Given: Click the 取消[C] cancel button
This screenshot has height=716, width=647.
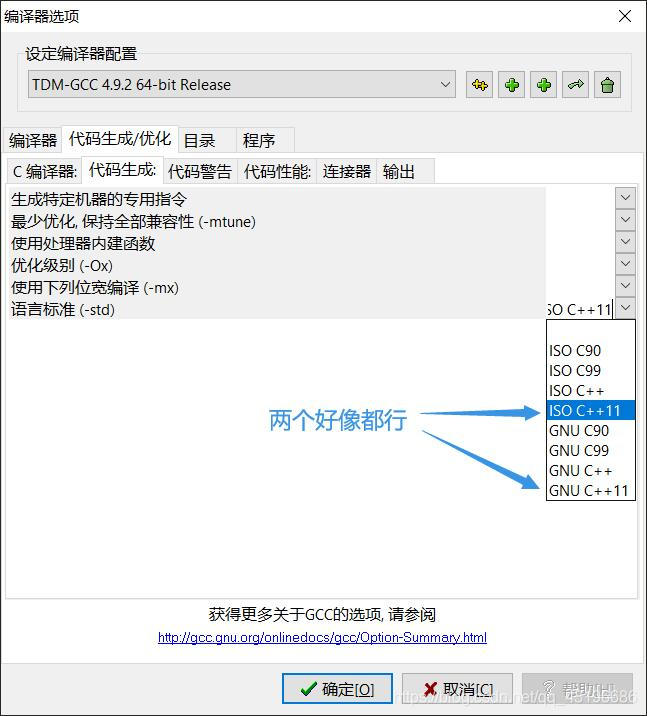Looking at the screenshot, I should (458, 689).
